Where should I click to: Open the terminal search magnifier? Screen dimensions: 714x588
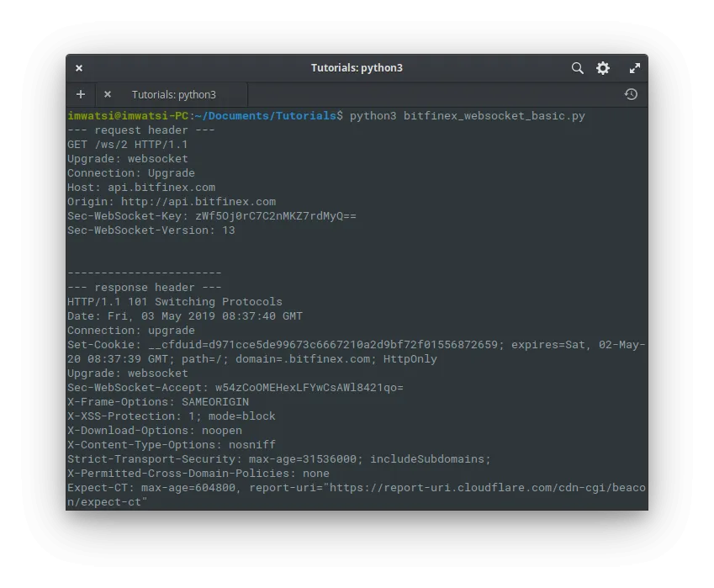point(578,68)
